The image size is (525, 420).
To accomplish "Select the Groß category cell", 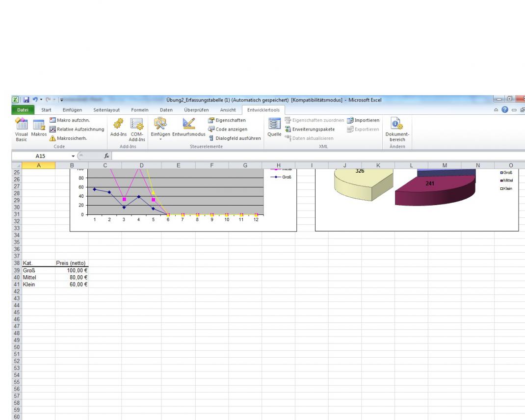I will 38,270.
